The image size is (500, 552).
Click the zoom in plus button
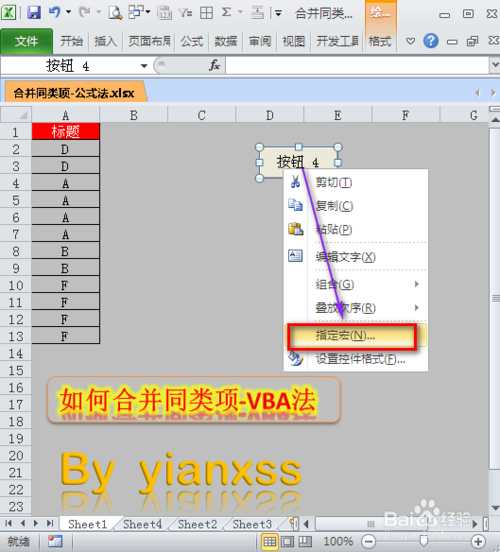[479, 541]
